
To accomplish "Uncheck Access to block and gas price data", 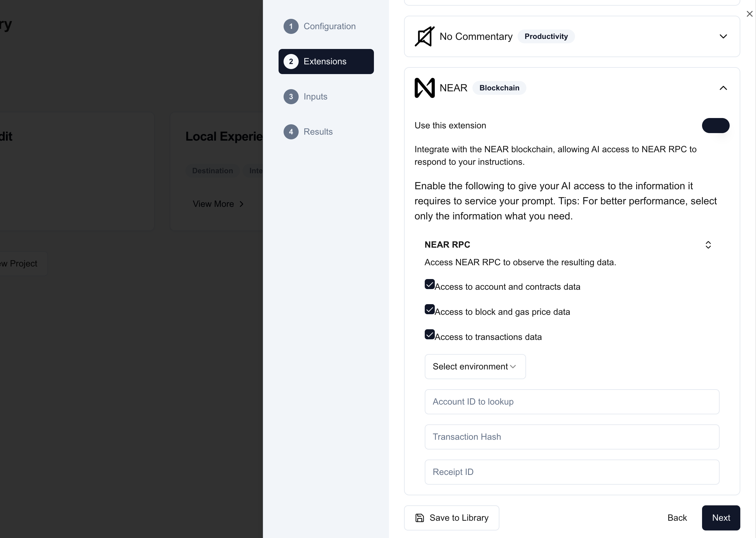I will (430, 309).
